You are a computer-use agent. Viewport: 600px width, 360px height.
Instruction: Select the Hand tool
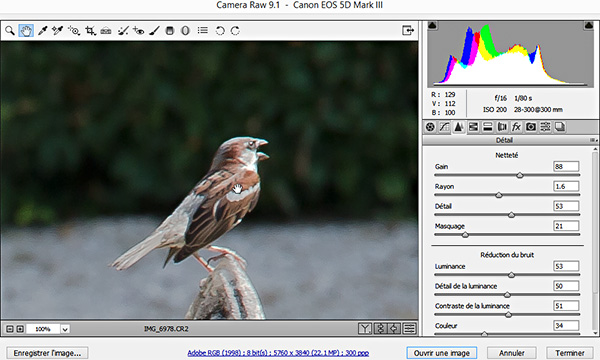point(26,31)
